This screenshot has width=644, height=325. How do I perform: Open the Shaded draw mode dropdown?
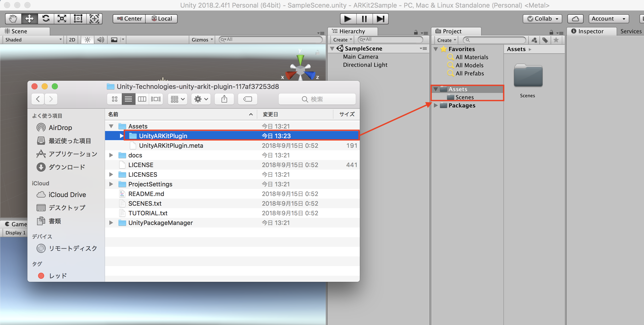(33, 40)
